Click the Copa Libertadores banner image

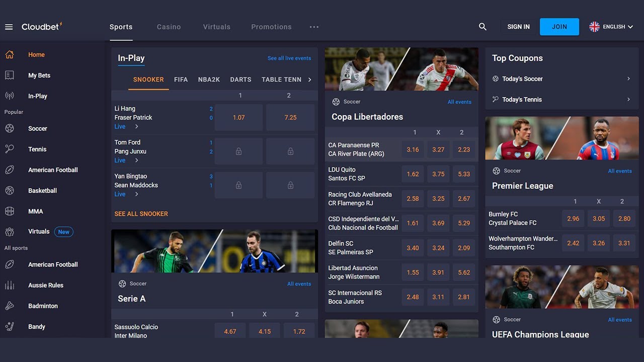pyautogui.click(x=401, y=69)
